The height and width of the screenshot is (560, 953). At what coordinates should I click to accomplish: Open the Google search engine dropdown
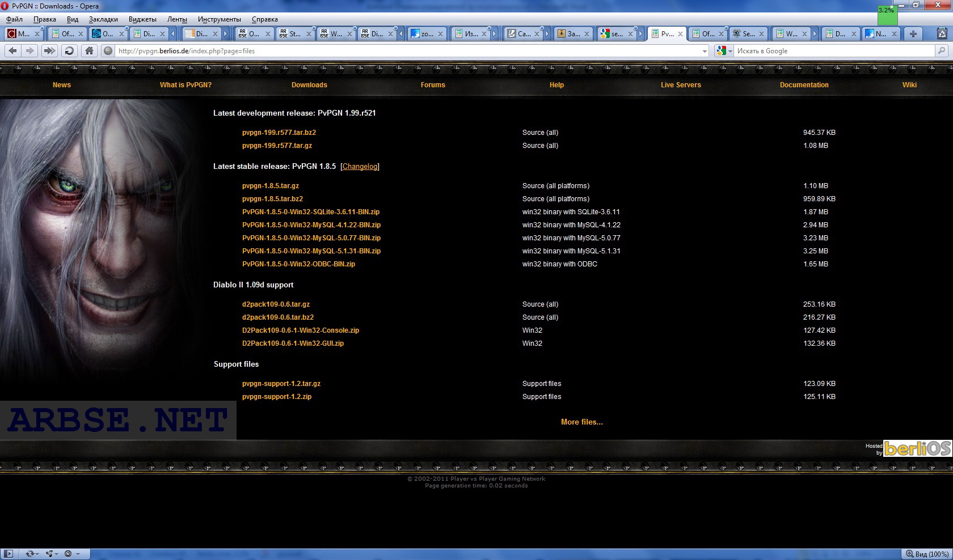[724, 50]
